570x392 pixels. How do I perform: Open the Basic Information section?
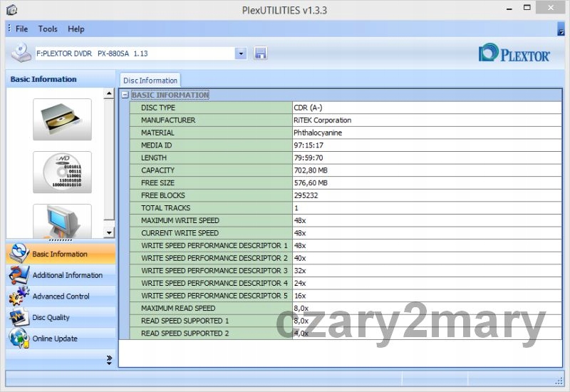(x=60, y=254)
